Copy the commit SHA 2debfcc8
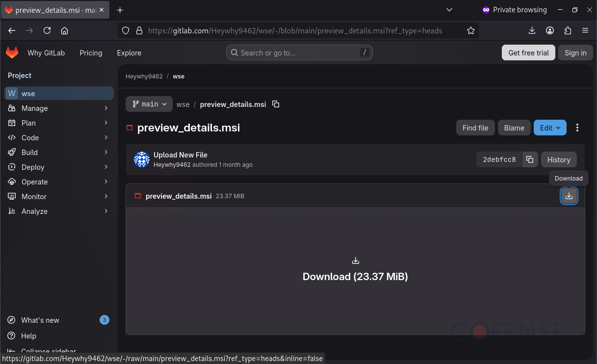The width and height of the screenshot is (597, 364). (530, 159)
